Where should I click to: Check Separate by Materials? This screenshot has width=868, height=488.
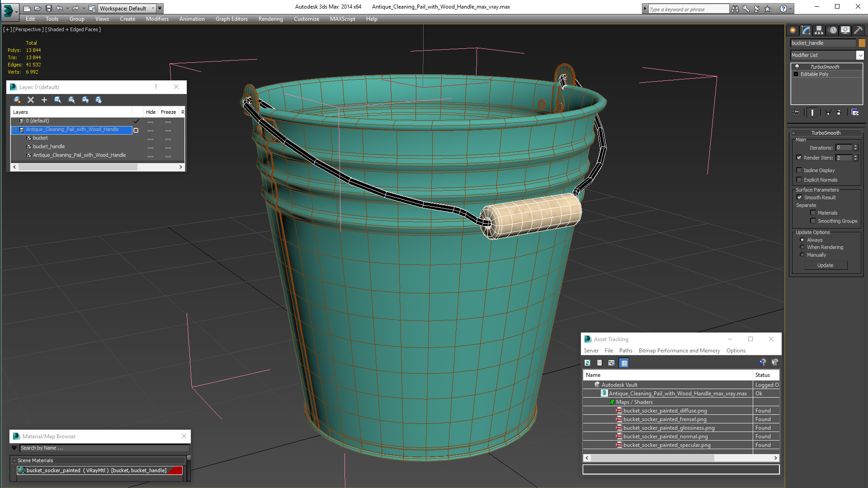[x=813, y=213]
